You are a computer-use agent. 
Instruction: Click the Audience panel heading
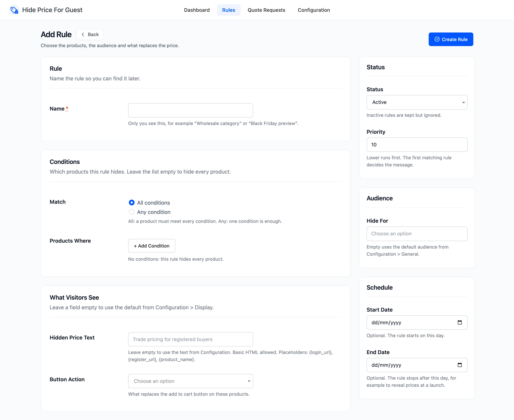[x=379, y=198]
